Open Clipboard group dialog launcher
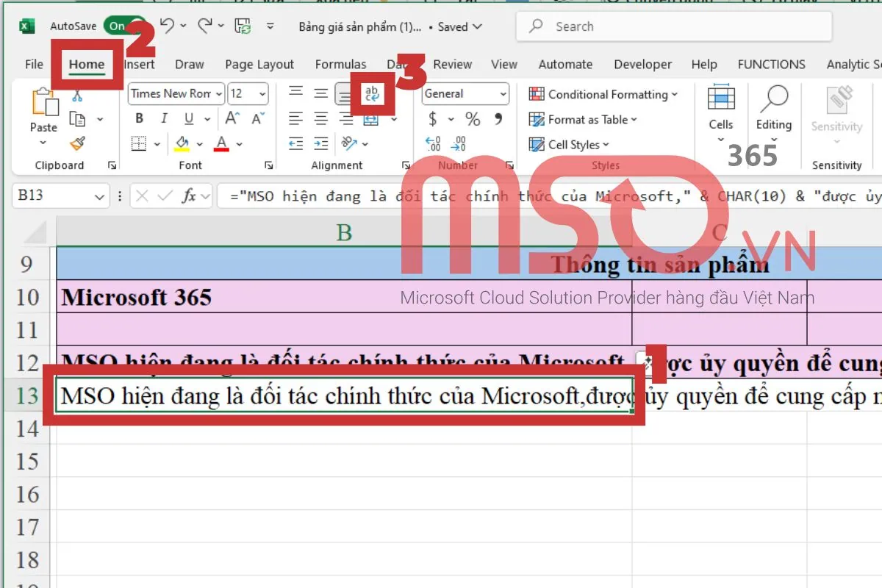Screen dimensions: 882x588 coord(112,165)
